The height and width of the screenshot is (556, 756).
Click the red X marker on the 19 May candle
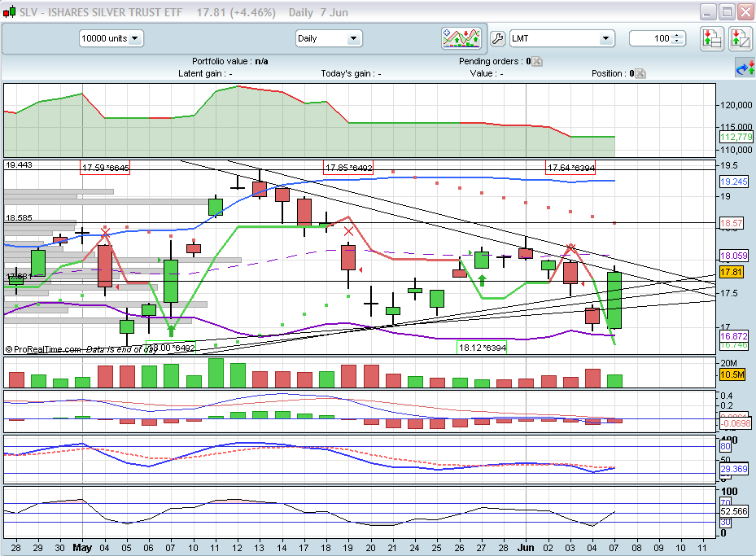pos(348,231)
